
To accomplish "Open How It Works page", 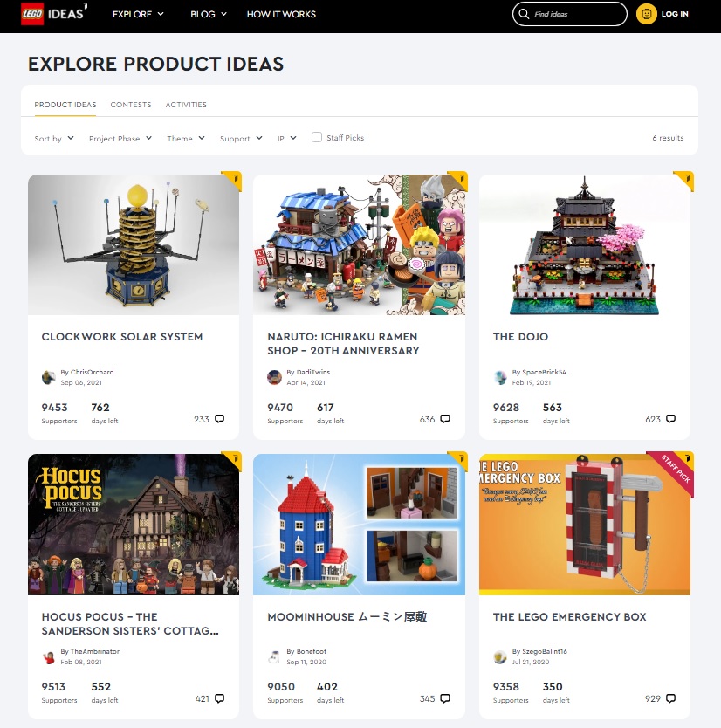I will point(281,14).
